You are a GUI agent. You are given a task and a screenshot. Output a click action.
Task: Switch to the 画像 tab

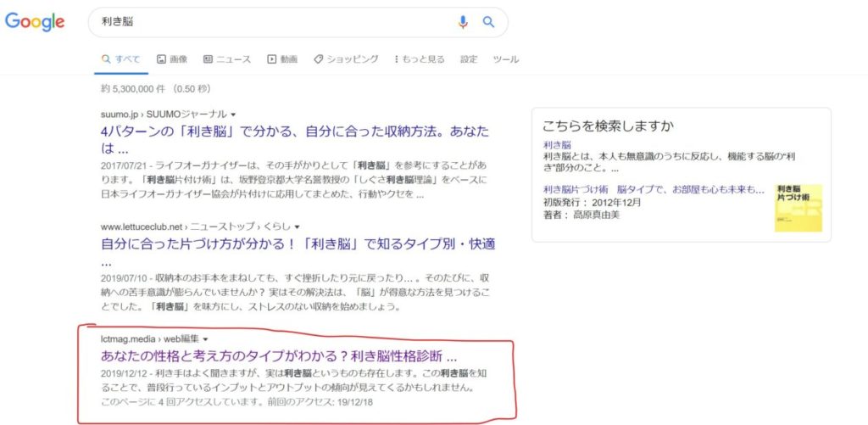click(x=172, y=59)
